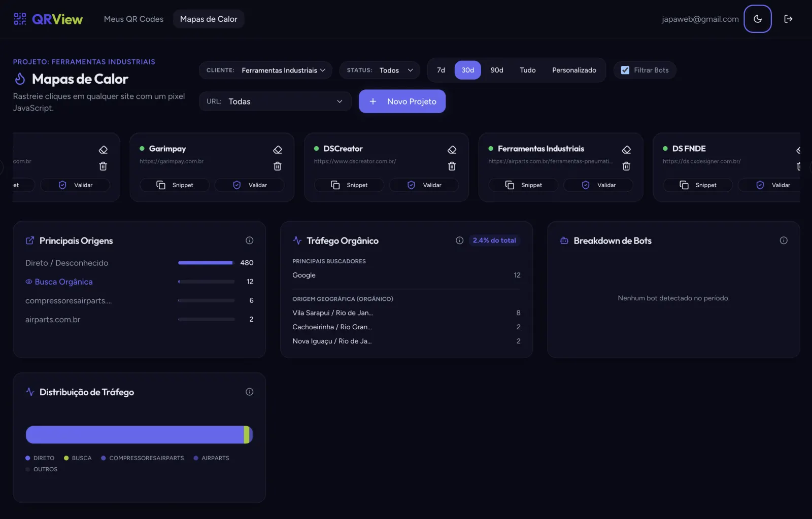
Task: Select the 30d time range
Action: pos(468,70)
